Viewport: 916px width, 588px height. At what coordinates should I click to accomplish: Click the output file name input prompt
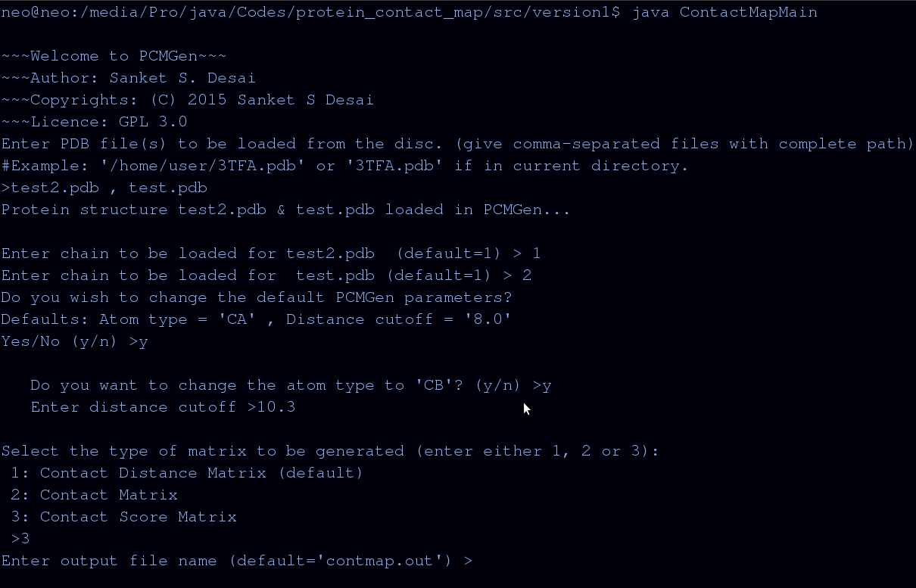tap(236, 561)
